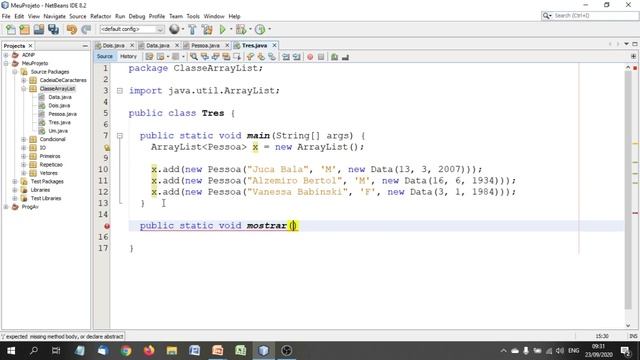Image resolution: width=640 pixels, height=360 pixels.
Task: Click the INS insert mode indicator
Action: point(633,336)
